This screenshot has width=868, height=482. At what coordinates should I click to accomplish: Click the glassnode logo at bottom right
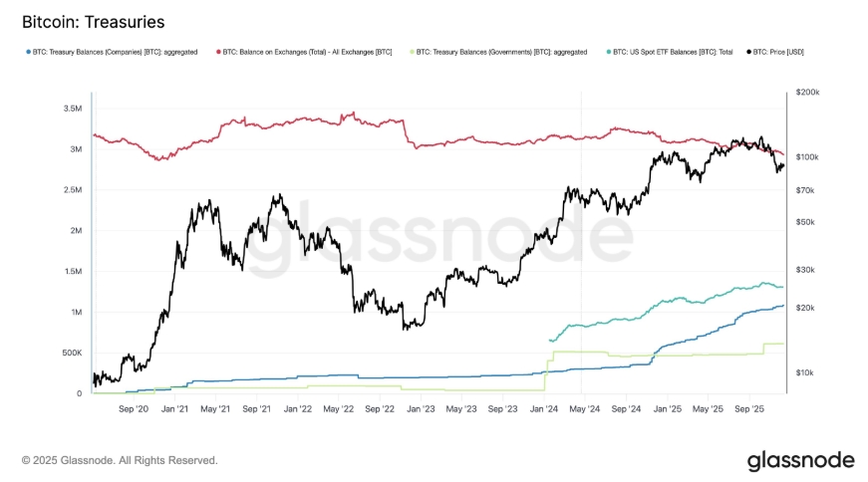pos(800,460)
